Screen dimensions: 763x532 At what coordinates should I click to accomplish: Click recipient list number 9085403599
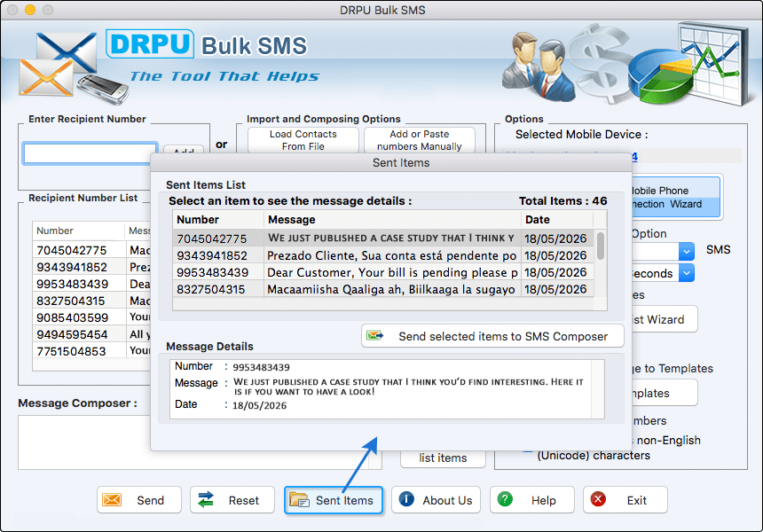coord(73,317)
